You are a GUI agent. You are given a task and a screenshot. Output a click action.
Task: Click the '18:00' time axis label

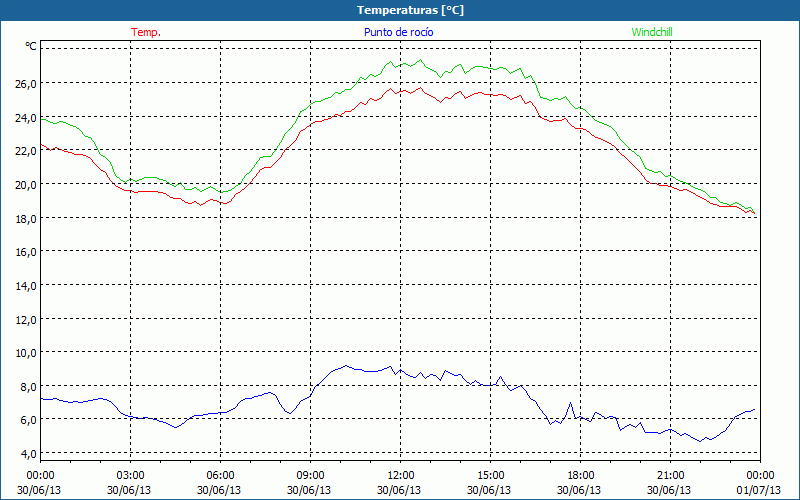coord(580,476)
